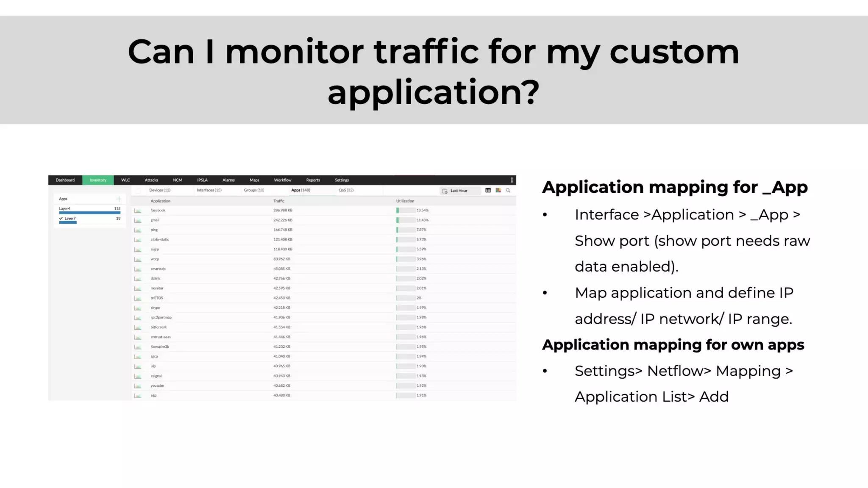This screenshot has width=868, height=488.
Task: Open the chart icon for ulp row
Action: (138, 366)
